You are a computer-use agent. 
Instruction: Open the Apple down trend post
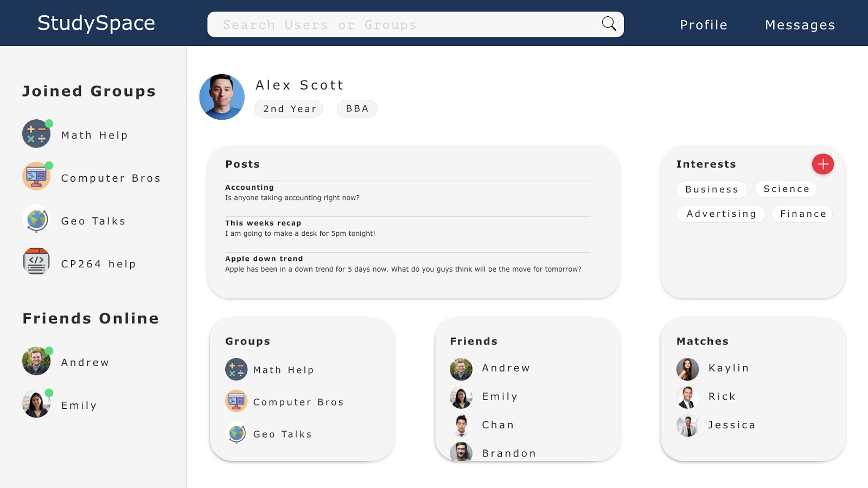(x=407, y=264)
